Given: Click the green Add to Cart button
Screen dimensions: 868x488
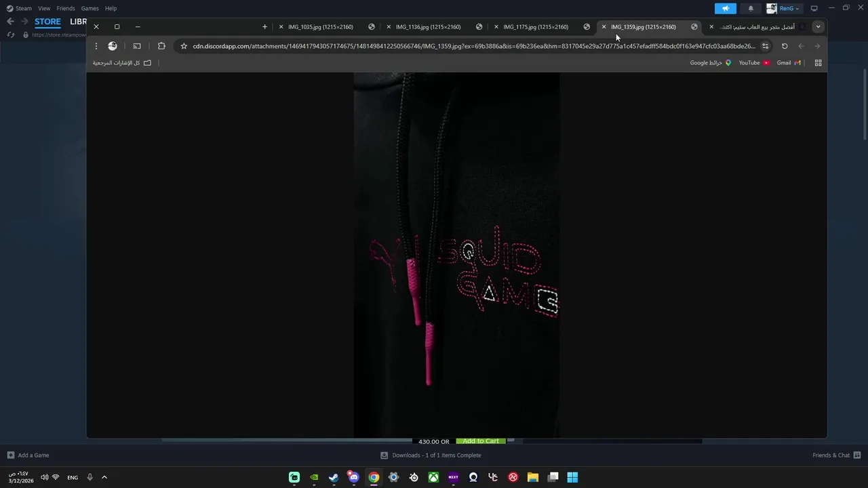Looking at the screenshot, I should coord(481,441).
